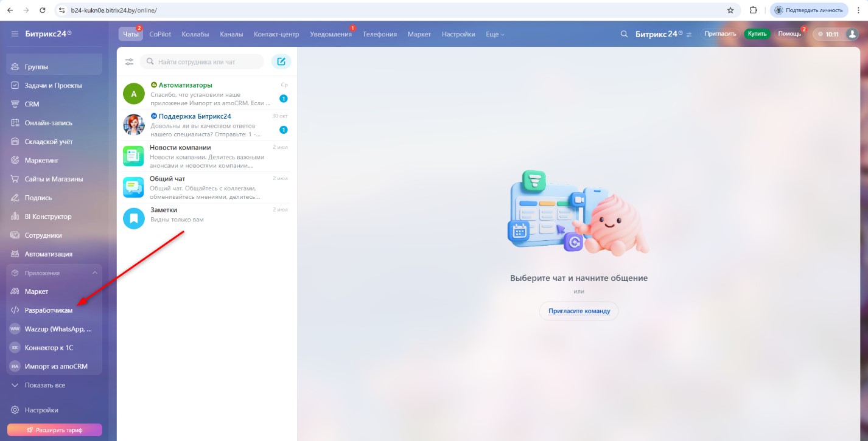868x441 pixels.
Task: Open the user profile avatar icon
Action: coord(852,34)
